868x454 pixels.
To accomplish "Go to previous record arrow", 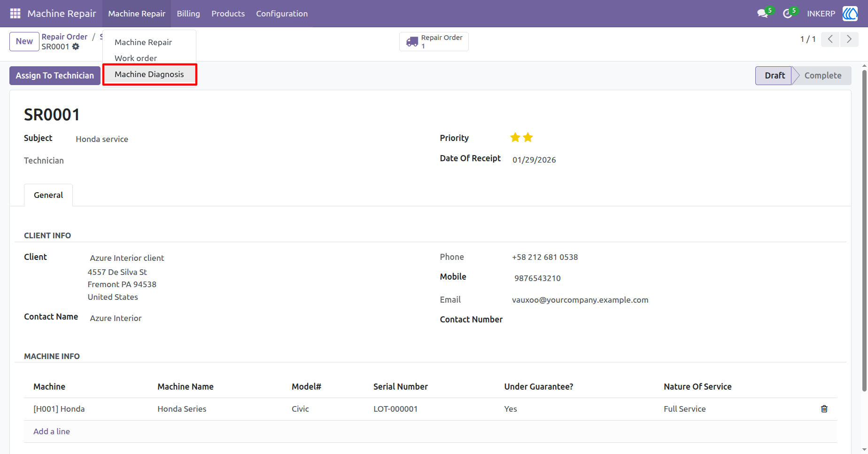I will point(830,39).
